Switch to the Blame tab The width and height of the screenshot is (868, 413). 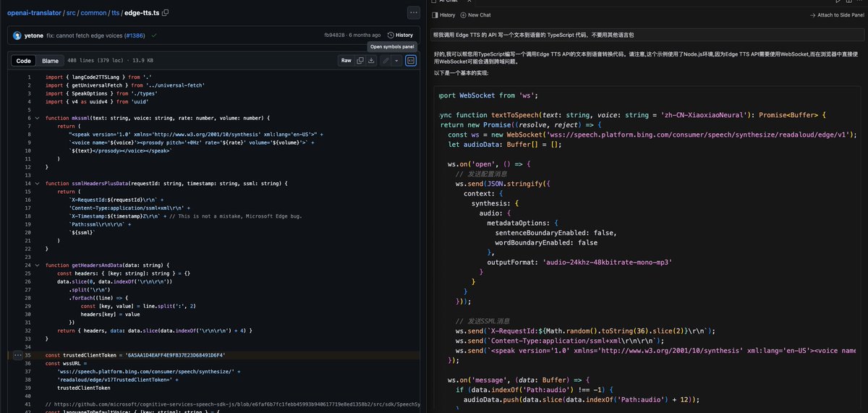pos(50,61)
